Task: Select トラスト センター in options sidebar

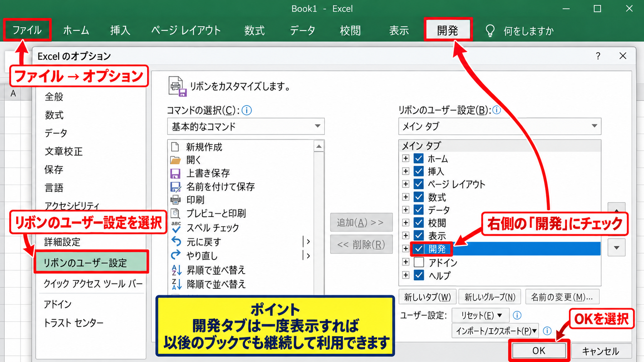Action: (x=73, y=323)
